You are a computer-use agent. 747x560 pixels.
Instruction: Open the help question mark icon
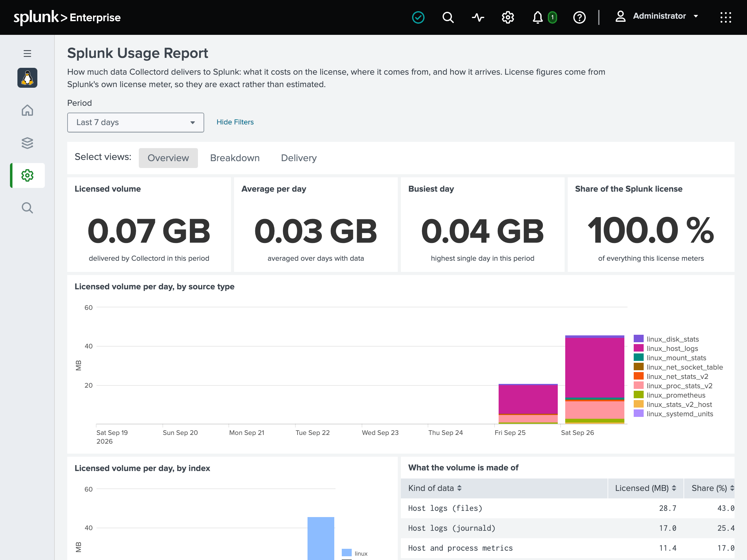click(579, 17)
